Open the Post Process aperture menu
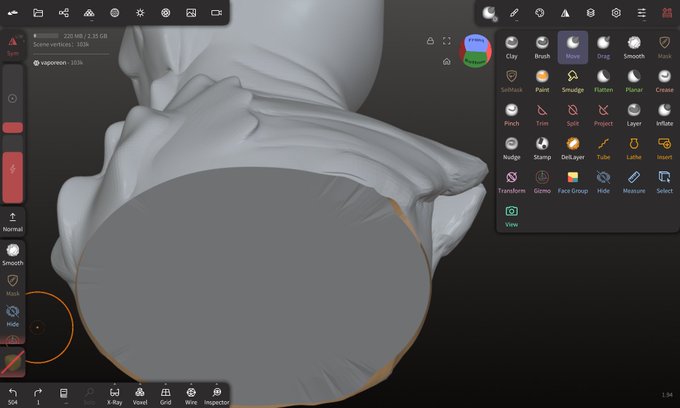 [x=166, y=13]
